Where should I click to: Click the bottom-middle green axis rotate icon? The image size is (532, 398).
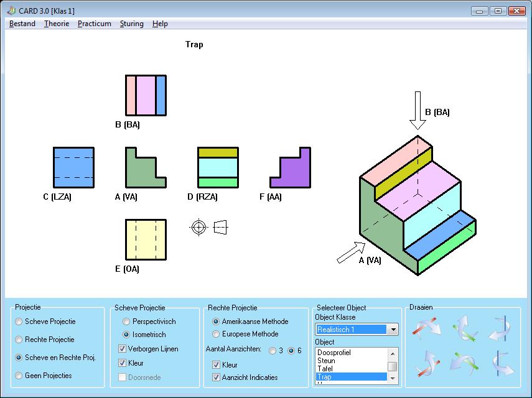pos(463,363)
